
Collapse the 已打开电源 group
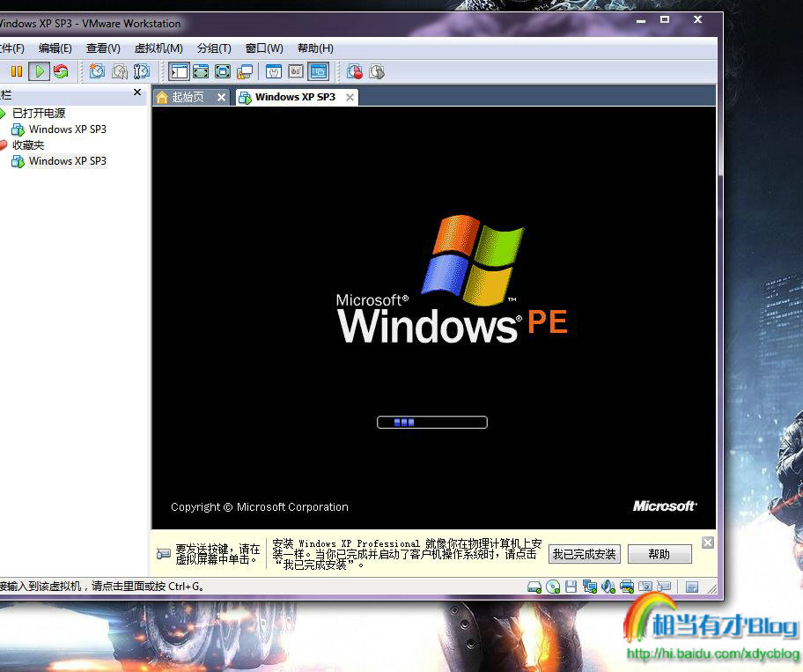[3, 114]
